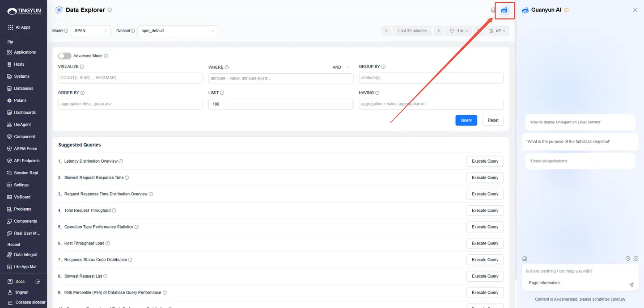Expand the Dataset apm_default dropdown

pyautogui.click(x=178, y=31)
